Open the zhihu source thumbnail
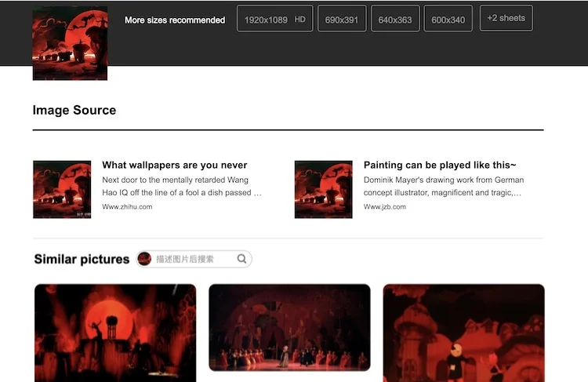 pyautogui.click(x=62, y=189)
